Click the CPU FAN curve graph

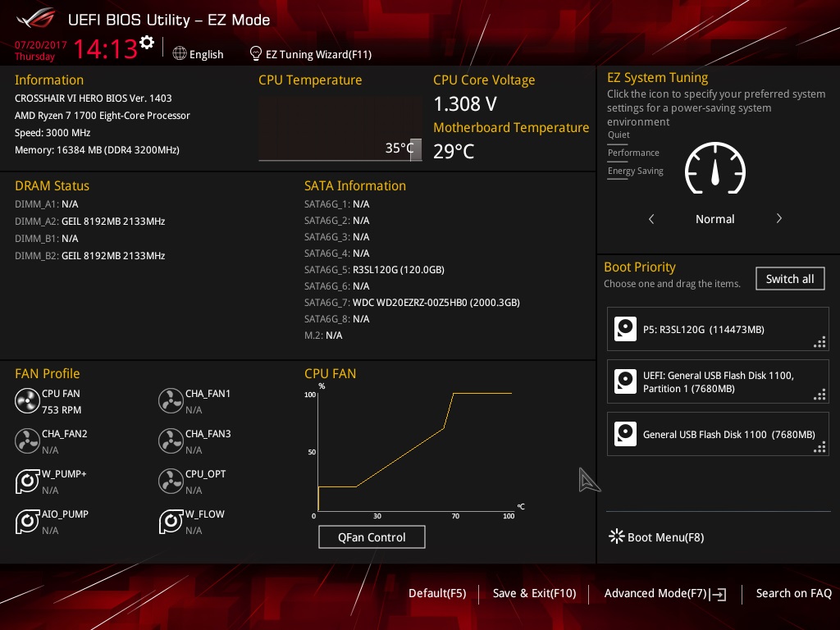(415, 452)
